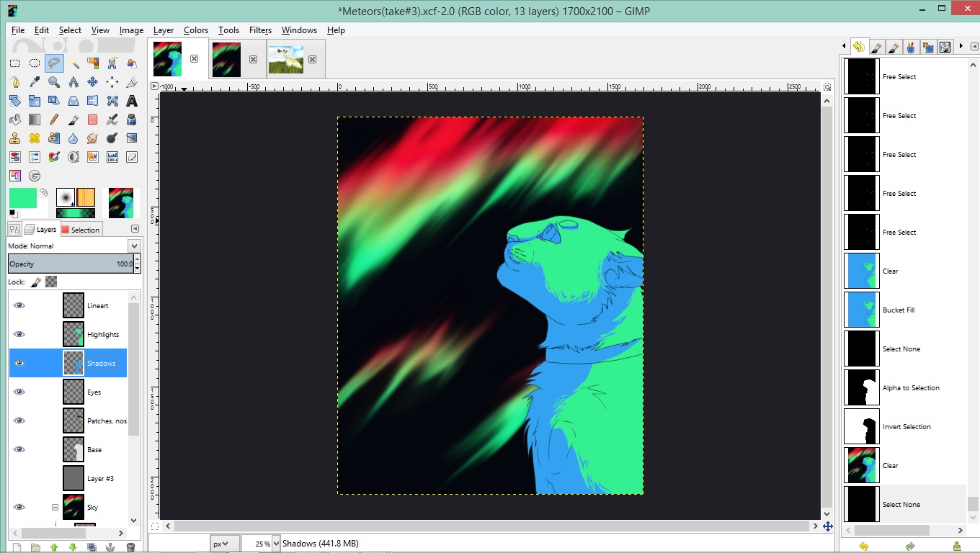Viewport: 980px width, 553px height.
Task: Switch to the Selection tab
Action: click(81, 230)
